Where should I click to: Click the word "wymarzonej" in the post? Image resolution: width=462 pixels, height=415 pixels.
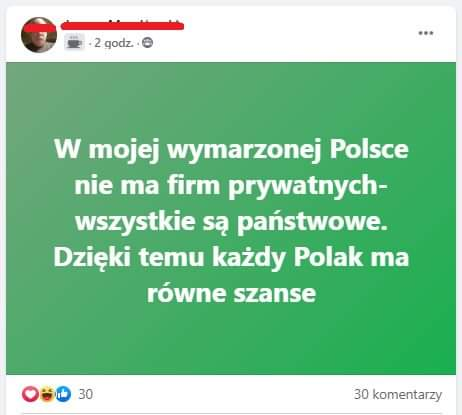point(244,150)
